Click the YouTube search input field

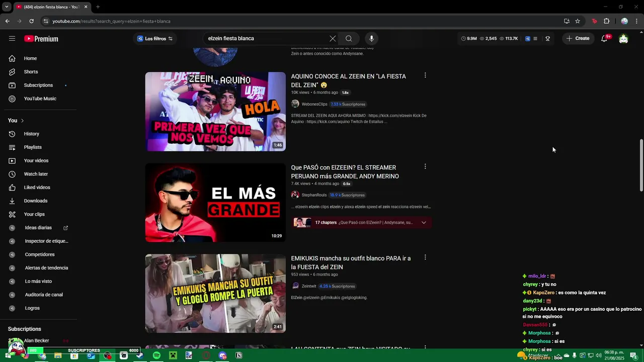[x=266, y=39]
